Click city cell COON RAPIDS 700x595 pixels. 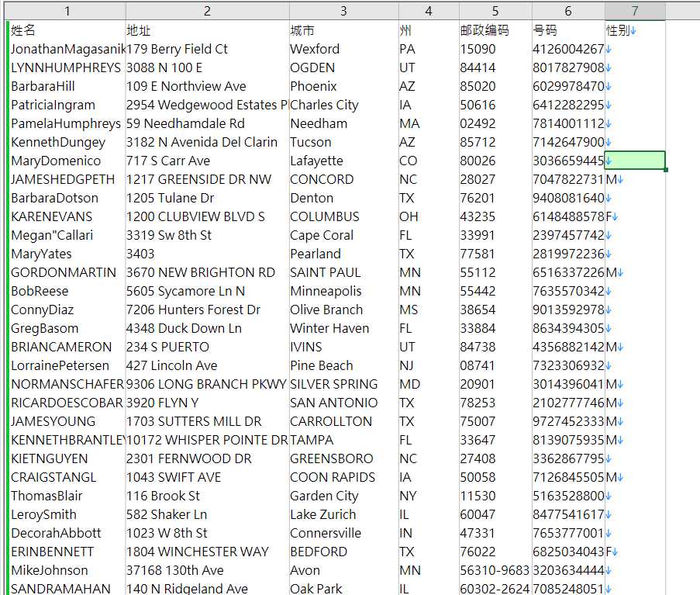point(343,477)
